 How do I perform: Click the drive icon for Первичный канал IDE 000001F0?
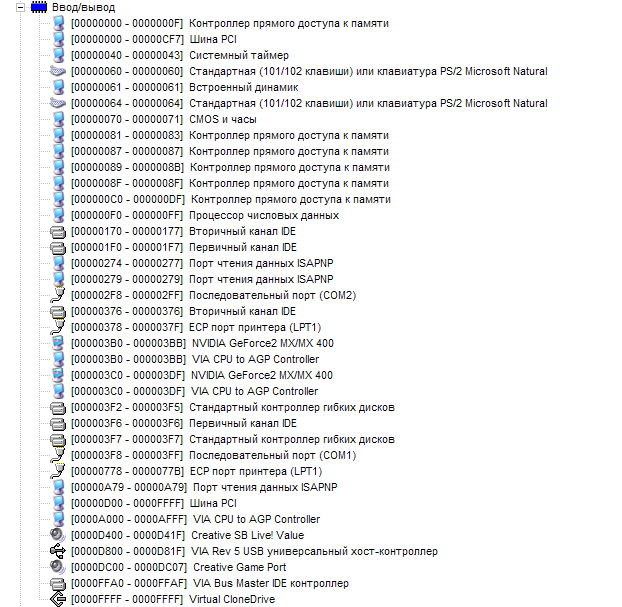(58, 248)
